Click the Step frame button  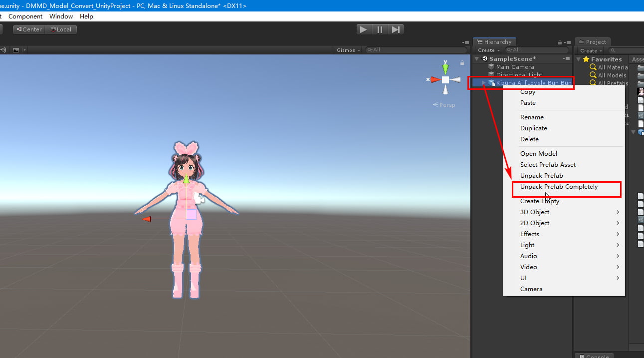click(396, 29)
